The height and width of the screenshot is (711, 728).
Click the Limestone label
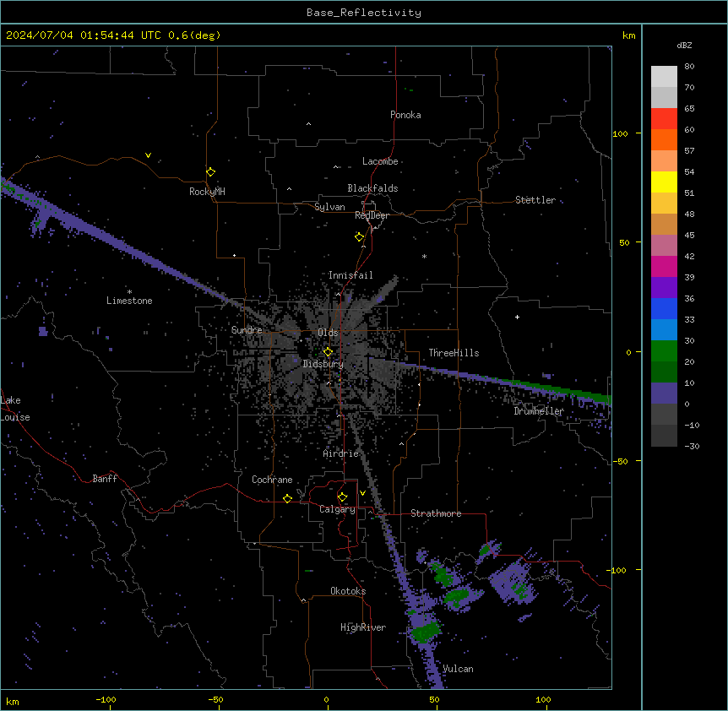(129, 301)
